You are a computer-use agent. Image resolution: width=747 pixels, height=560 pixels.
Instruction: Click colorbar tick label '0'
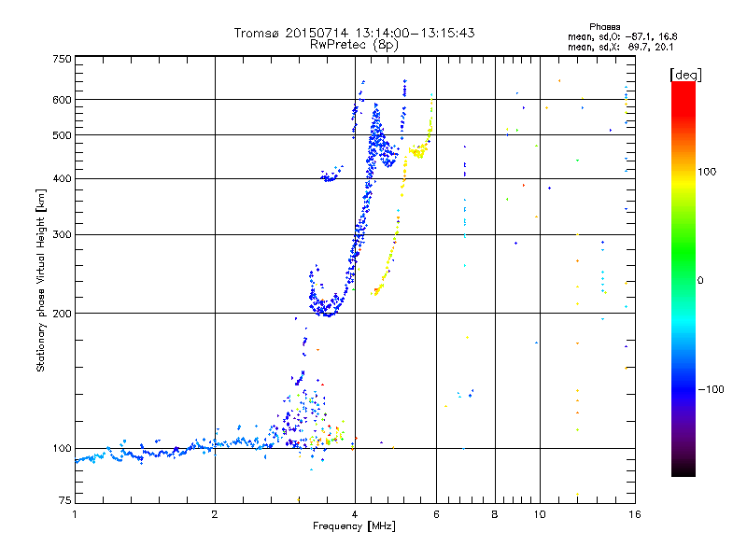(x=700, y=280)
